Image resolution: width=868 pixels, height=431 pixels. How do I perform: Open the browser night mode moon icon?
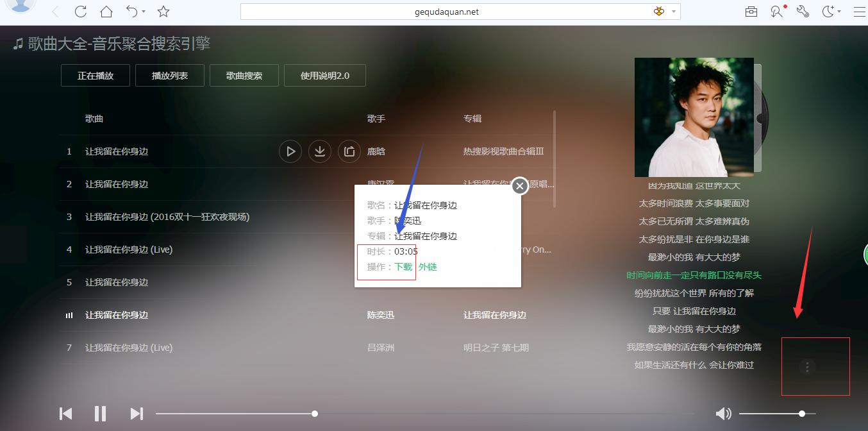point(827,11)
